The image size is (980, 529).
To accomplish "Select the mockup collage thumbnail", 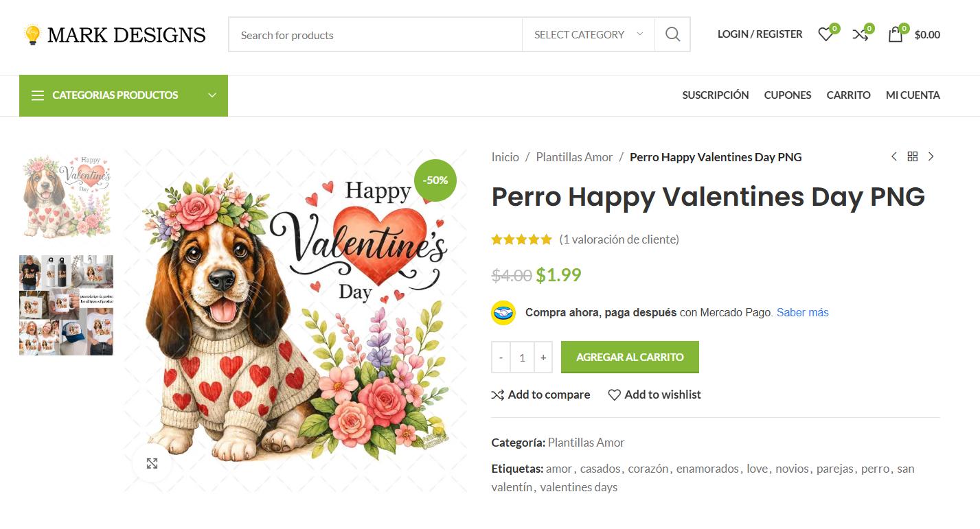I will coord(66,305).
